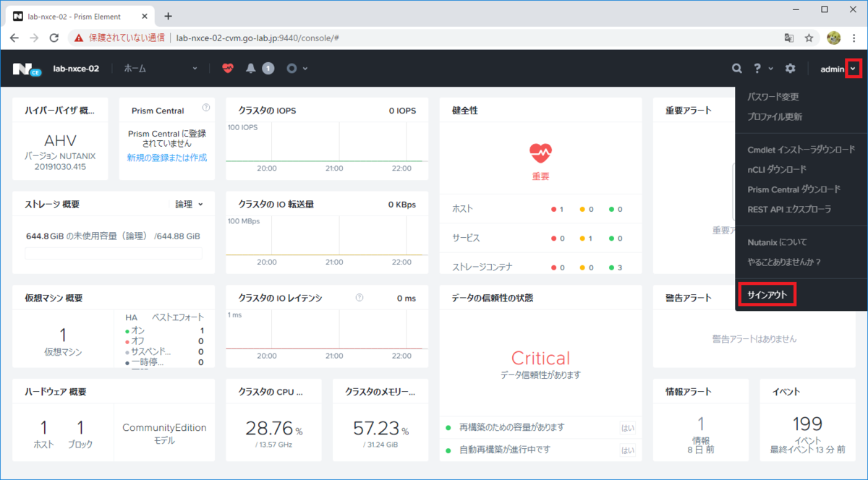Select パスワード変更 menu item
The height and width of the screenshot is (480, 868).
[x=773, y=97]
